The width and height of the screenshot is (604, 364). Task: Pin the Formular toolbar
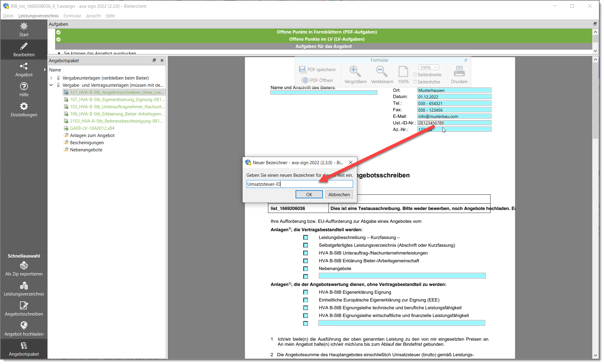click(x=466, y=60)
